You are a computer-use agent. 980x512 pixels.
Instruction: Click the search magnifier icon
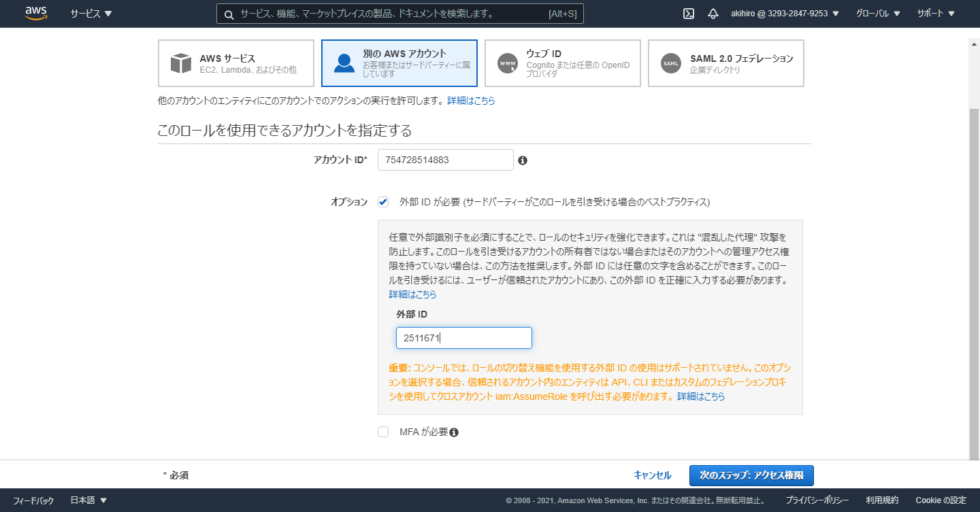(229, 14)
